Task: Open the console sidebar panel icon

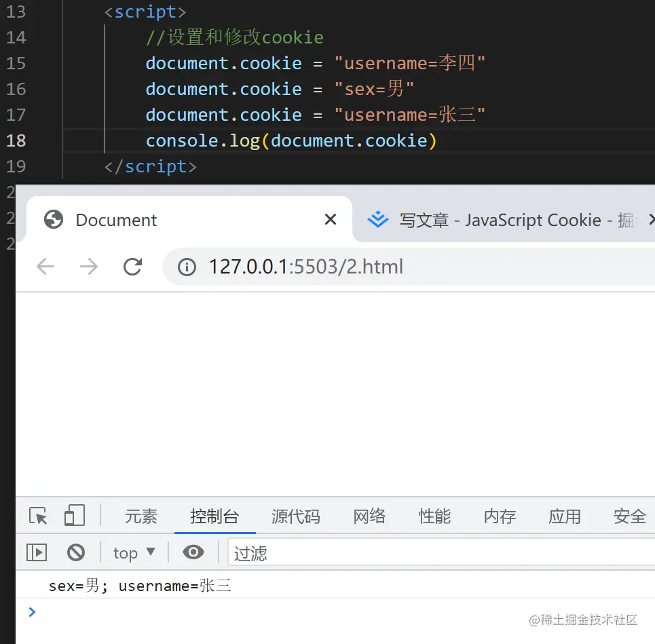Action: (x=37, y=552)
